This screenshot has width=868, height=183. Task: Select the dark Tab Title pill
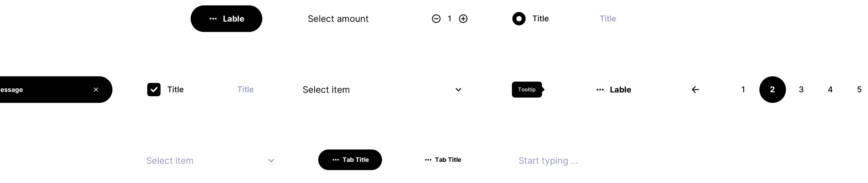pos(350,159)
